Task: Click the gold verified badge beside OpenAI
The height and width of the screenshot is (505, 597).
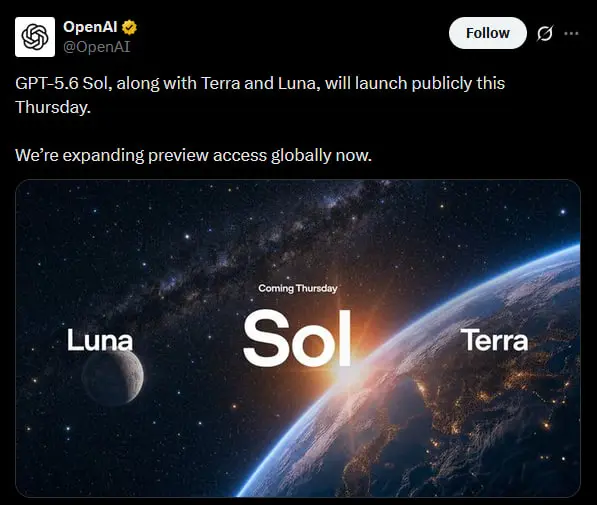Action: (x=129, y=27)
